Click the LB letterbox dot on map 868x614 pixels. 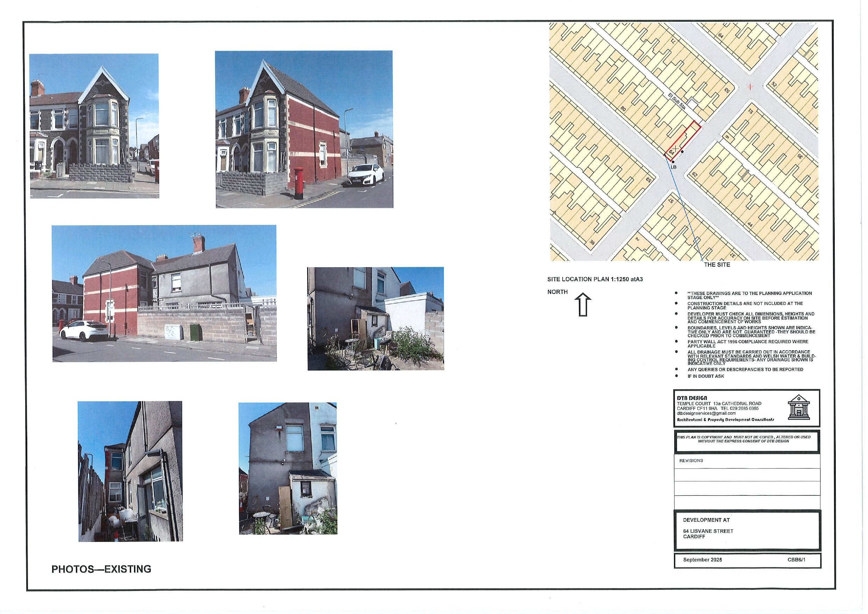pos(673,162)
